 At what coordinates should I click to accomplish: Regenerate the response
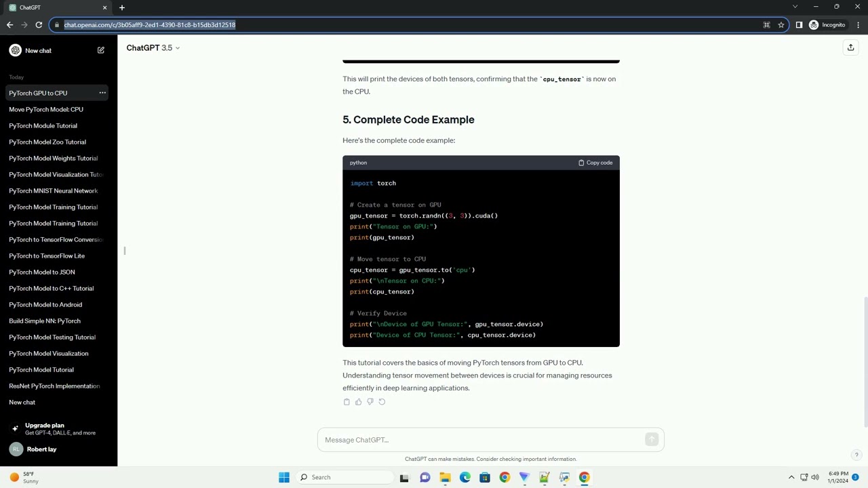(x=382, y=402)
